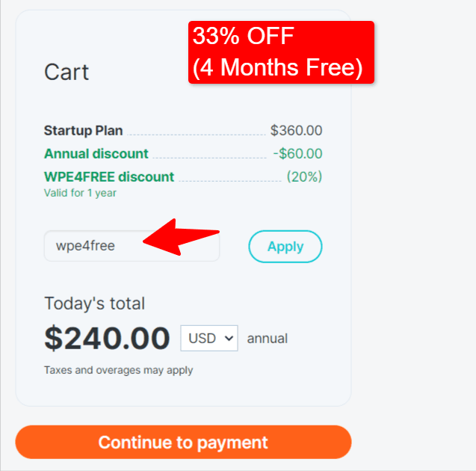Image resolution: width=476 pixels, height=471 pixels.
Task: Click the red arrow pointing at coupon field
Action: coord(179,235)
